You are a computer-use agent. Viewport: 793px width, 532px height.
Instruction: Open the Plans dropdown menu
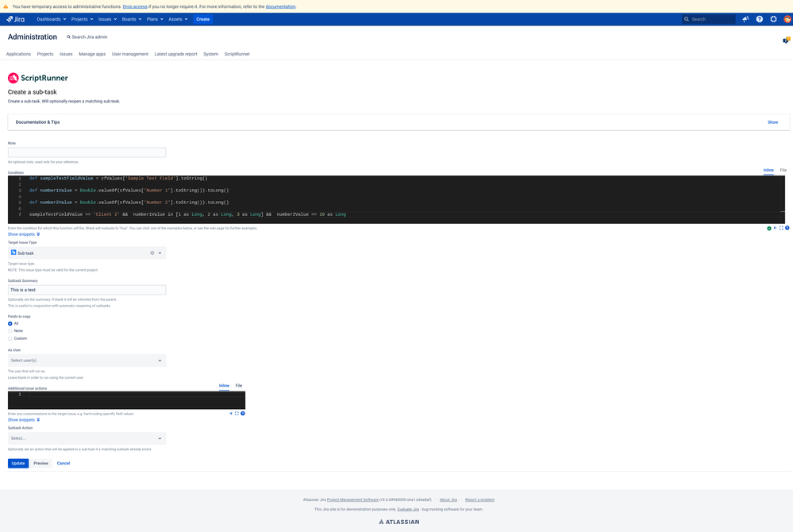[155, 19]
